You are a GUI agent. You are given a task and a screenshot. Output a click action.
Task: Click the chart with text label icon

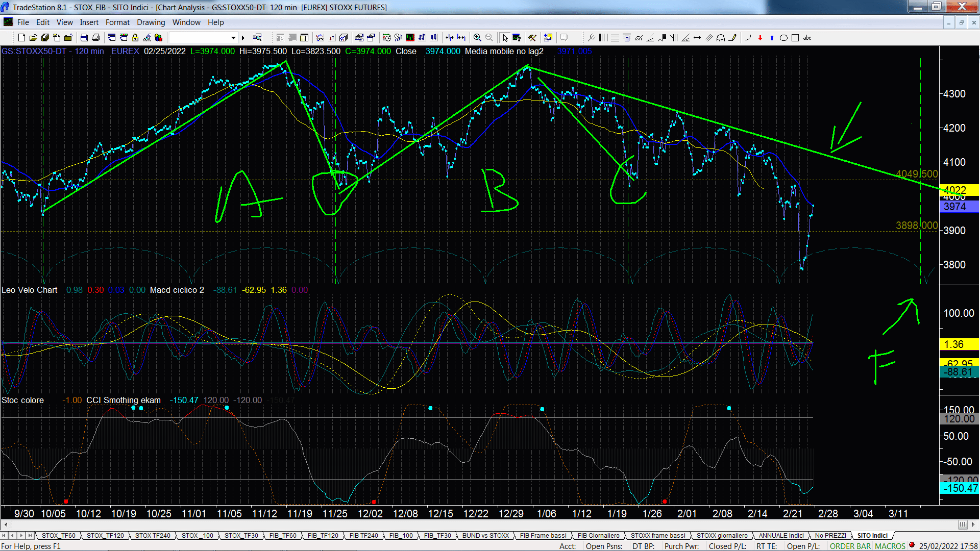click(x=517, y=38)
